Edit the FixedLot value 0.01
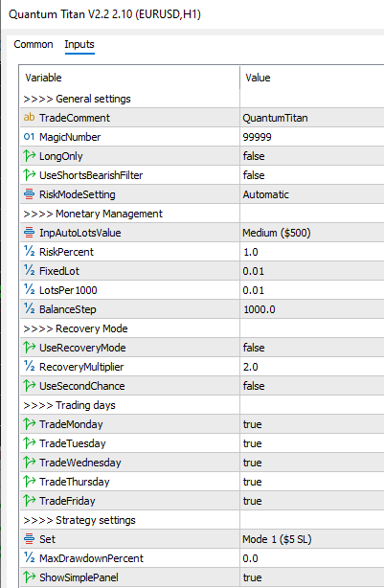 [x=312, y=271]
